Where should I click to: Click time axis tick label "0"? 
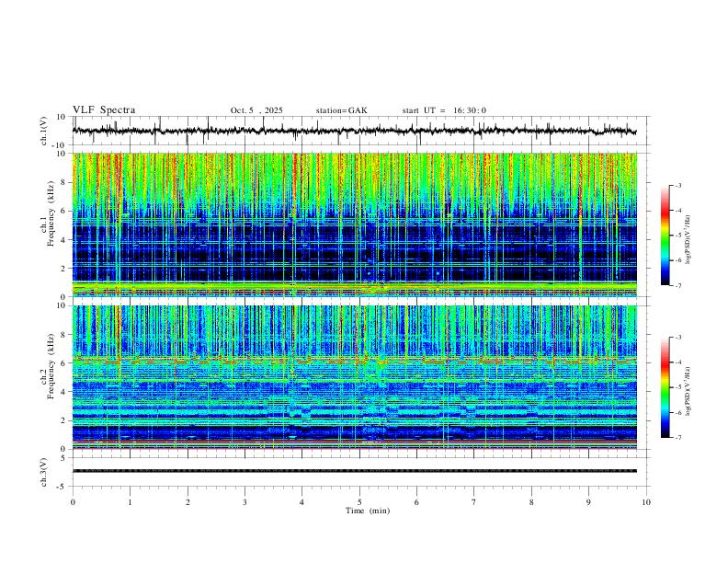[x=73, y=502]
